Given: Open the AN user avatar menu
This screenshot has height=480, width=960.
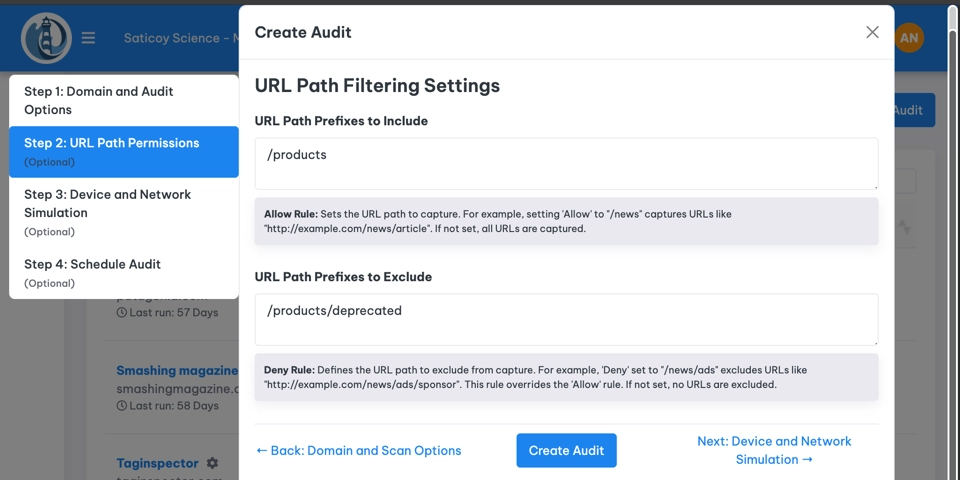Looking at the screenshot, I should pos(909,38).
